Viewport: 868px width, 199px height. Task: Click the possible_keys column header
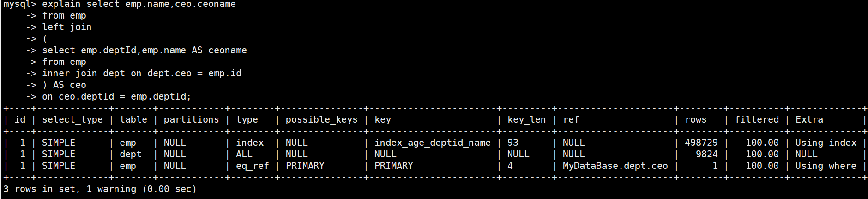tap(321, 119)
